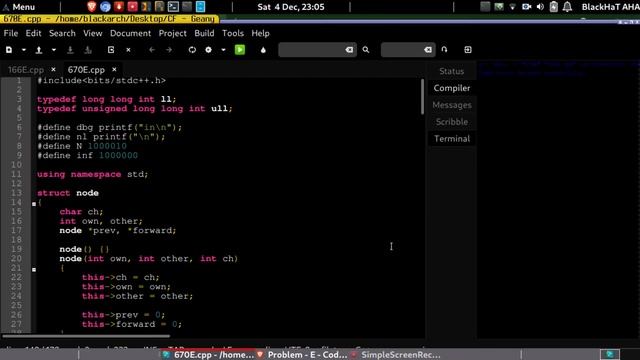The width and height of the screenshot is (640, 360).
Task: Click the New file toolbar icon
Action: (x=9, y=50)
